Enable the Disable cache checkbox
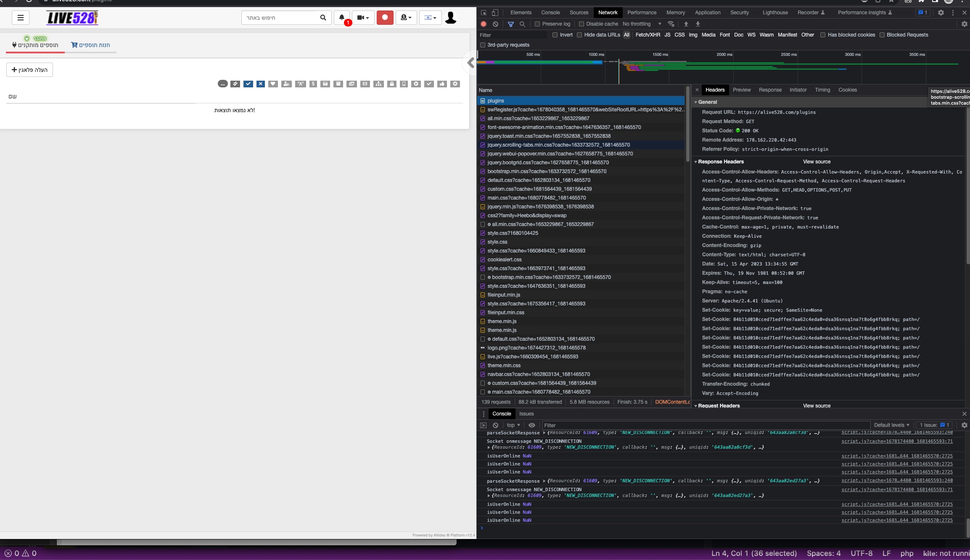The height and width of the screenshot is (560, 970). tap(581, 24)
